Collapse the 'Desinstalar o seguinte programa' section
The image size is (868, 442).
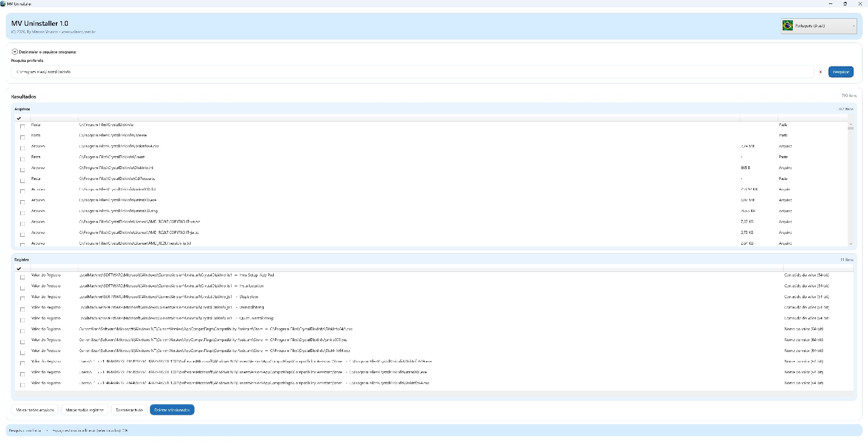coord(15,52)
